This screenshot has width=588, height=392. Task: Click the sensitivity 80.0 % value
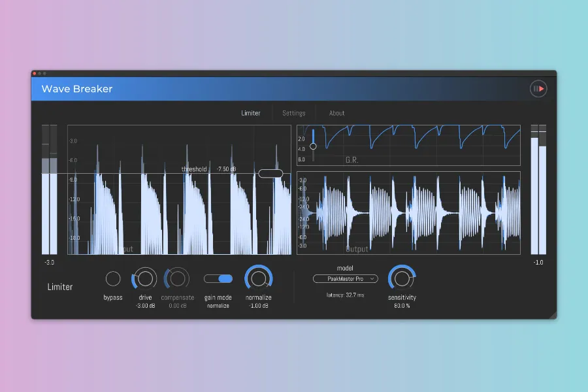pos(402,306)
